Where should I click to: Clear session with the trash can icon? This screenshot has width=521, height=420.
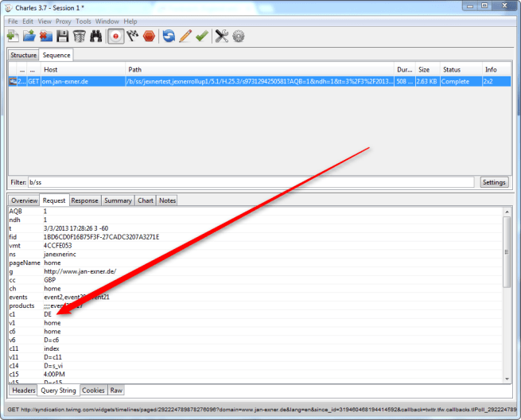click(x=79, y=36)
